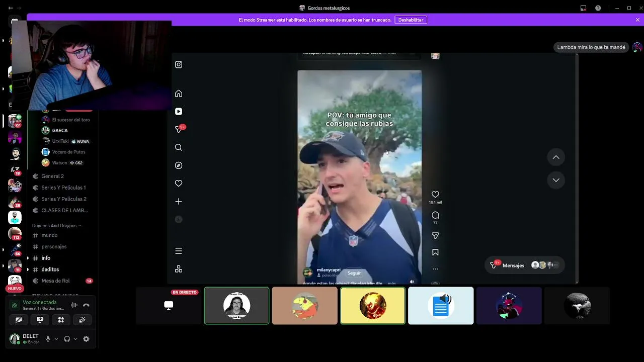The image size is (644, 362).
Task: Disconnect from voice with hang-up icon
Action: [86, 305]
